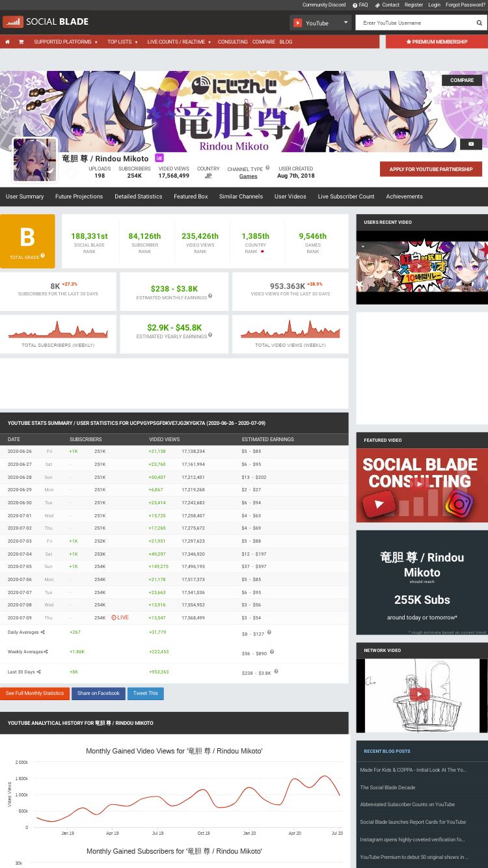Viewport: 488px width, 868px height.
Task: Click help icon next to Estimated Yearly Earnings
Action: click(x=210, y=336)
